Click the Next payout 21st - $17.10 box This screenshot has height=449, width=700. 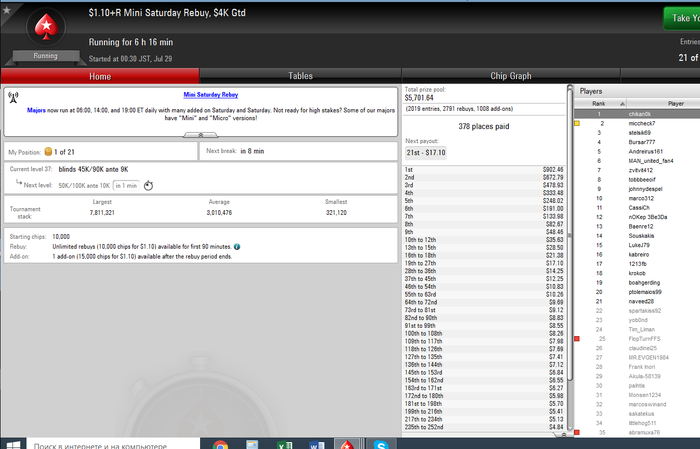point(426,153)
